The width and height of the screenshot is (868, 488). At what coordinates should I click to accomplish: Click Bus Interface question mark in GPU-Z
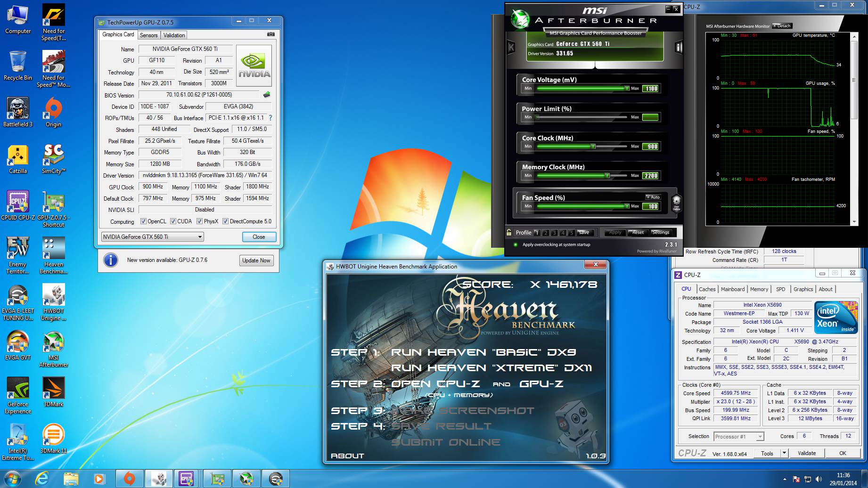pyautogui.click(x=270, y=118)
